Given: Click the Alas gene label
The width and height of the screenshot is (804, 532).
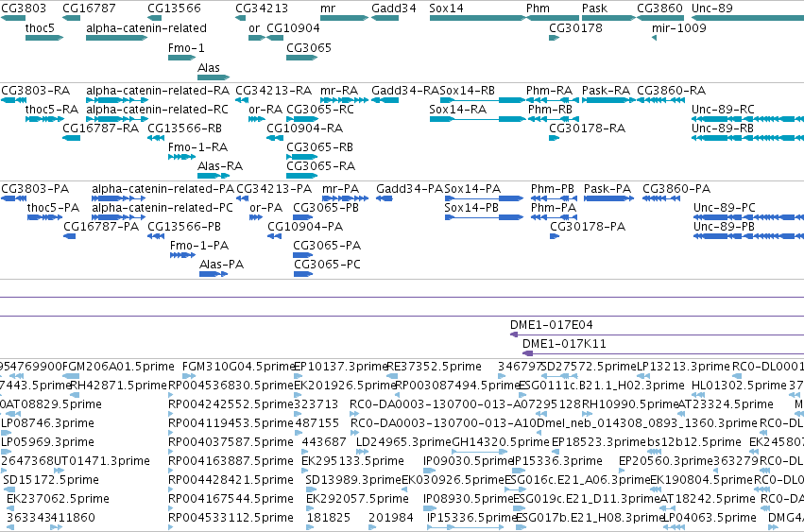Looking at the screenshot, I should point(209,68).
